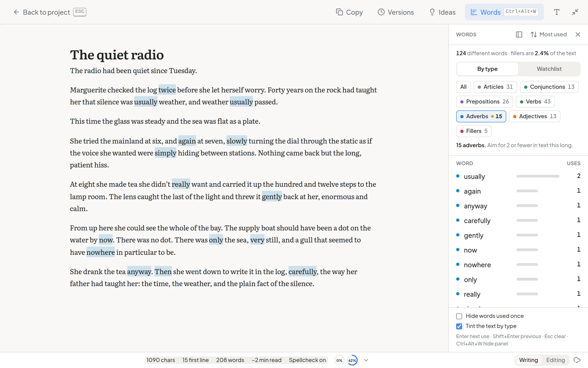Select the word 'again' in list

pos(518,191)
